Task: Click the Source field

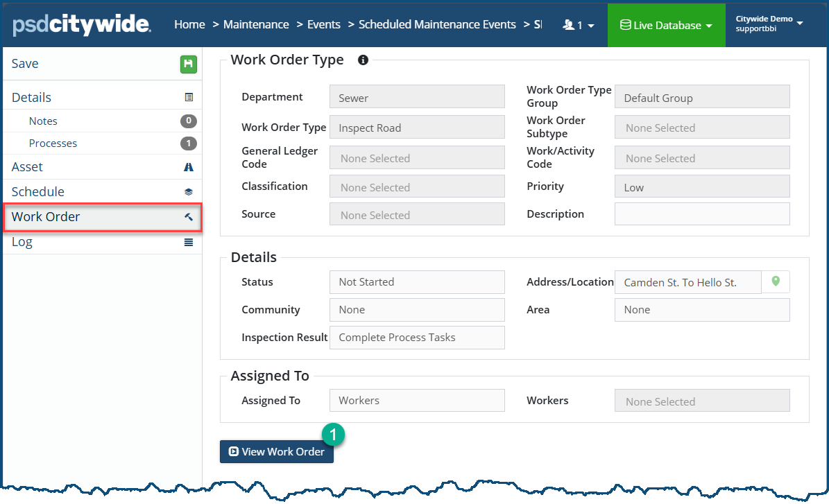Action: [417, 214]
